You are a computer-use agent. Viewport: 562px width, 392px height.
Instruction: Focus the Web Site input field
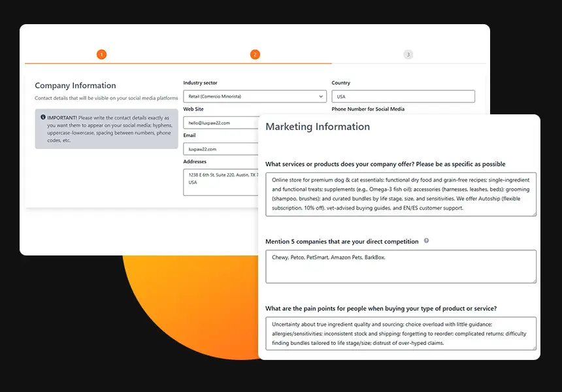pyautogui.click(x=221, y=123)
